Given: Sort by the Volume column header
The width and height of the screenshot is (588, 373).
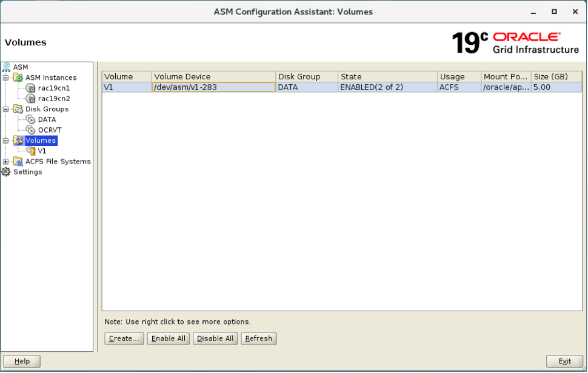Looking at the screenshot, I should [x=127, y=77].
